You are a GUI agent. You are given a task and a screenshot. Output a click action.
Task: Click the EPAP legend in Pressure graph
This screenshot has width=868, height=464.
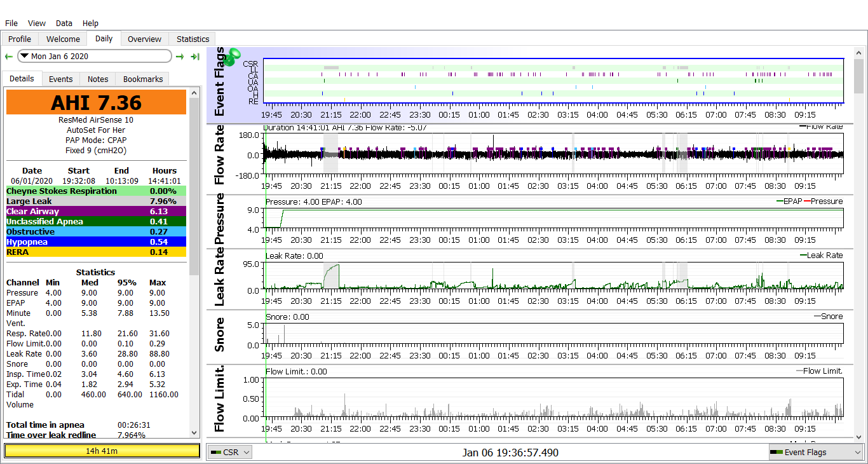click(790, 201)
